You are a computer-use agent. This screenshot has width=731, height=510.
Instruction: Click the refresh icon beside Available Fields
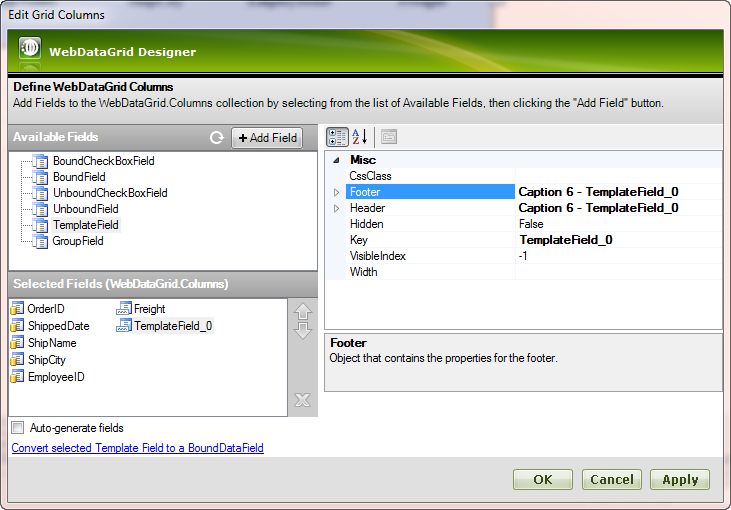click(216, 138)
